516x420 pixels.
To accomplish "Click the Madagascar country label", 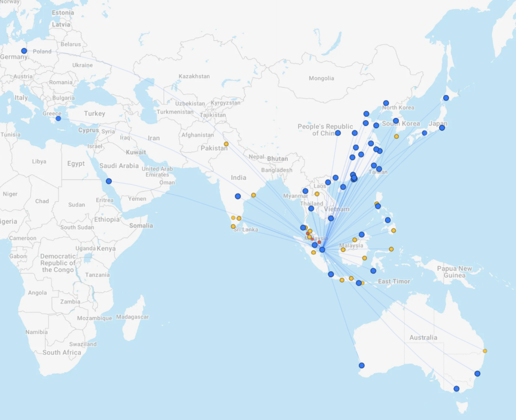I will 133,317.
